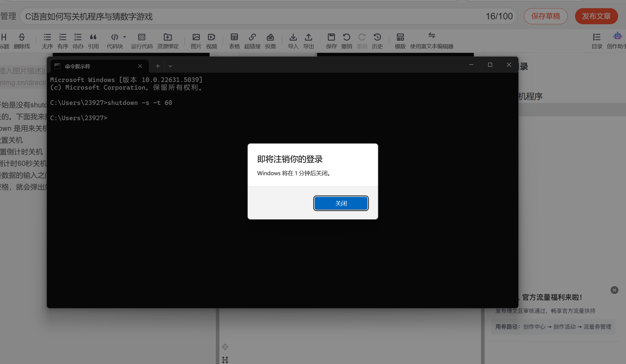The height and width of the screenshot is (364, 626).
Task: Insert a video with 视频 icon
Action: (x=211, y=41)
